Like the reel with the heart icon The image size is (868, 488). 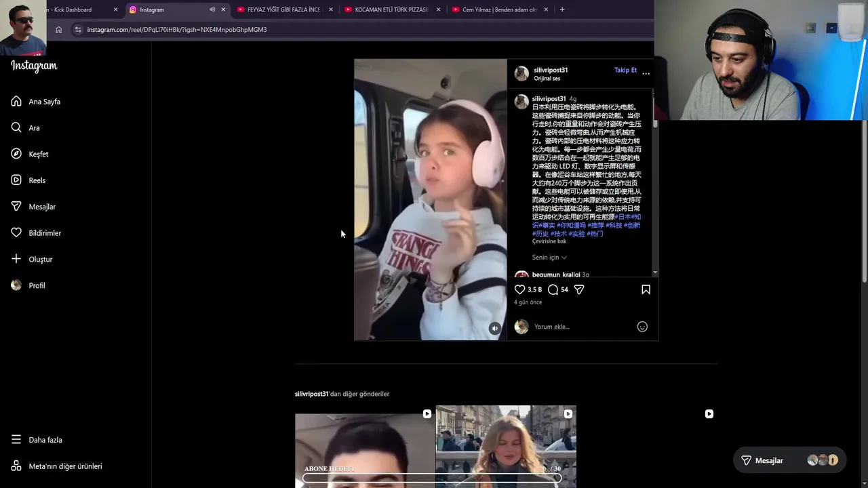tap(519, 289)
